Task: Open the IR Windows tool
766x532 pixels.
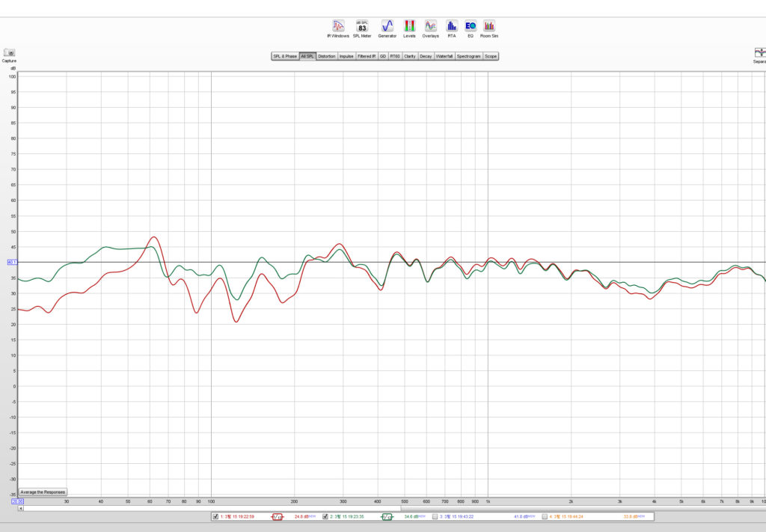Action: [x=338, y=27]
